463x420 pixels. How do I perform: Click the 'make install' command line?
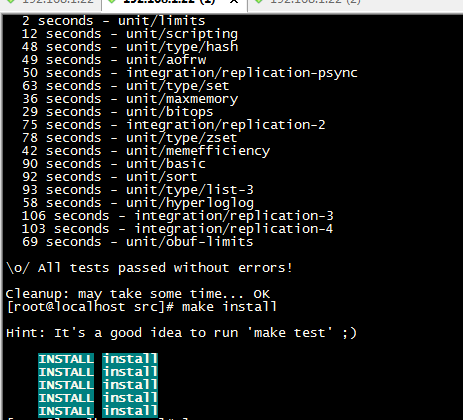[142, 307]
